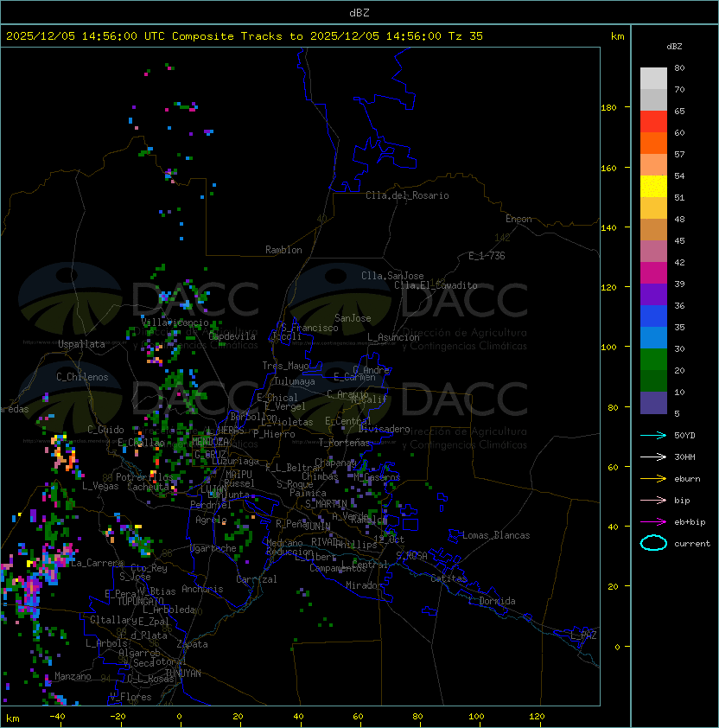The width and height of the screenshot is (719, 728).
Task: Click the '-20' tick on bottom axis
Action: (118, 717)
